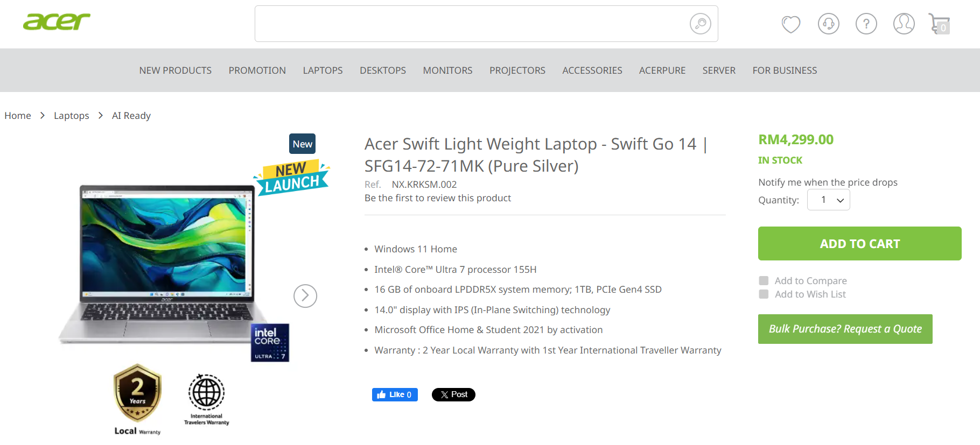Click the Laptops breadcrumb link

tap(72, 116)
